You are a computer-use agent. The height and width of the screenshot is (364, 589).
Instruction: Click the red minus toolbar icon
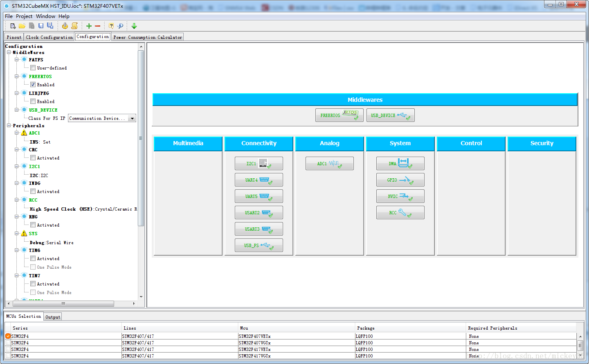pyautogui.click(x=97, y=26)
